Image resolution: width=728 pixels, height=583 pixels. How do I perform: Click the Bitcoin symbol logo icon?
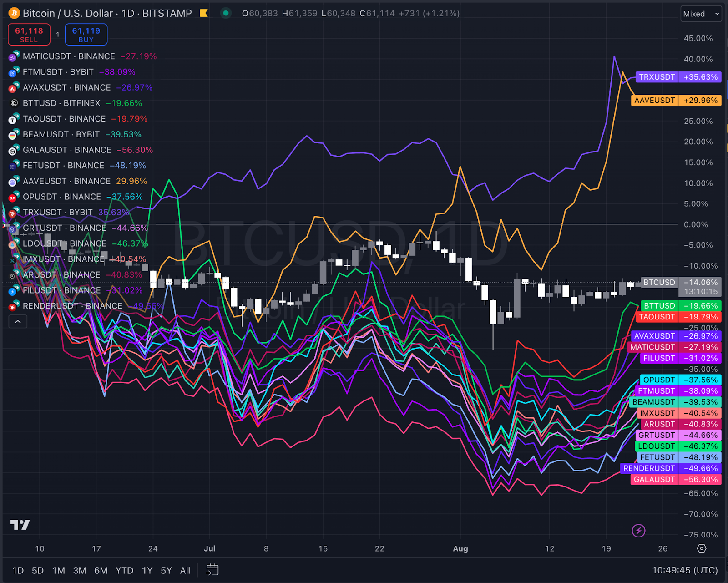click(14, 13)
